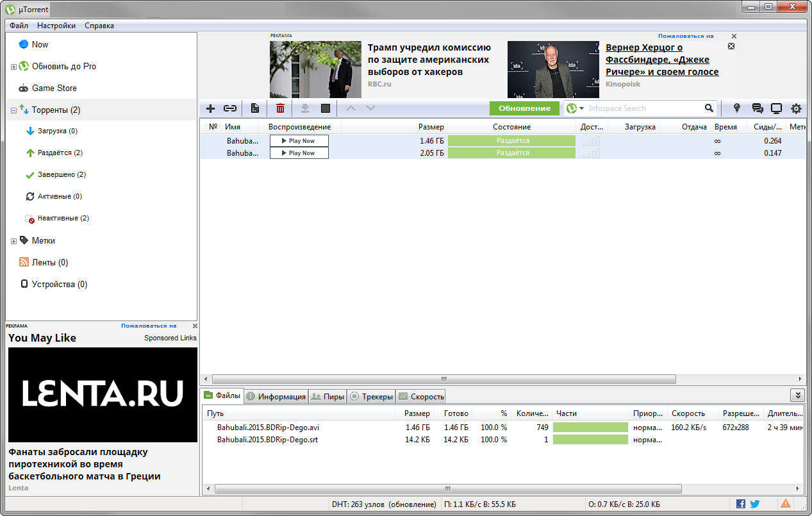
Task: Click the Facebook icon in status bar
Action: coord(741,504)
